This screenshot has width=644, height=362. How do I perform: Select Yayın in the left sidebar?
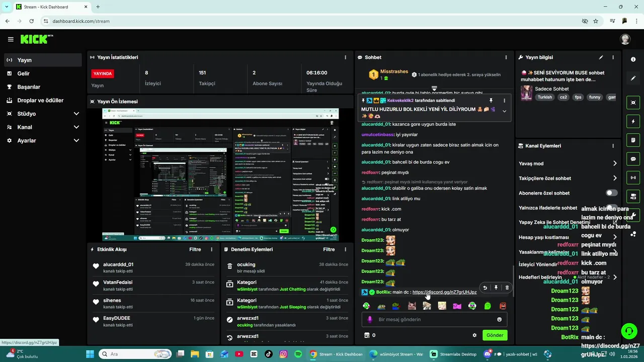click(43, 60)
